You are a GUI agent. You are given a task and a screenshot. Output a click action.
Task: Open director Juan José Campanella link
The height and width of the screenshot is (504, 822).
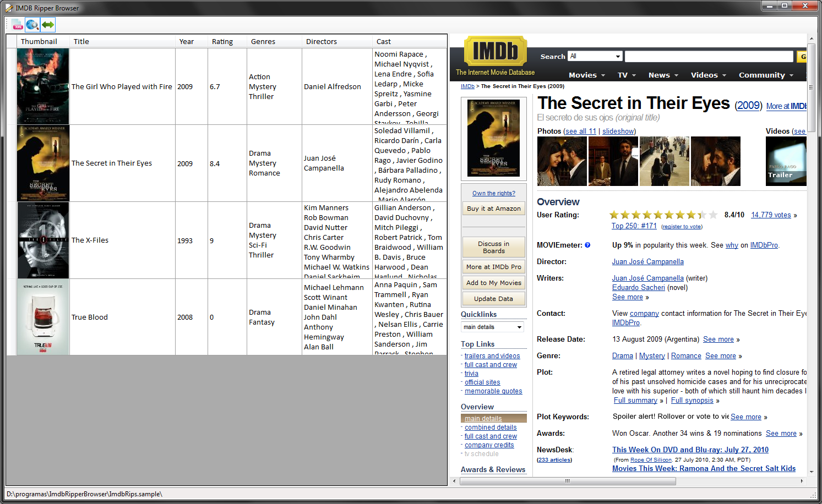point(647,262)
